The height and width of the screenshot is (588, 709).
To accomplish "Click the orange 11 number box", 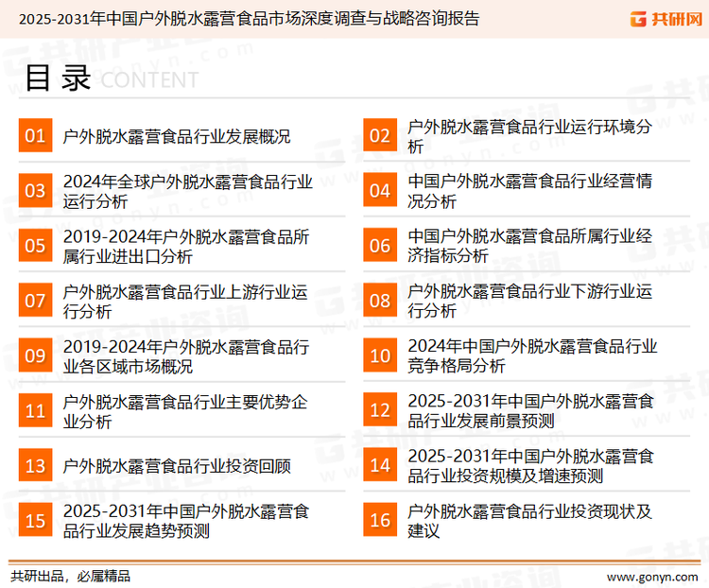I will (x=35, y=410).
